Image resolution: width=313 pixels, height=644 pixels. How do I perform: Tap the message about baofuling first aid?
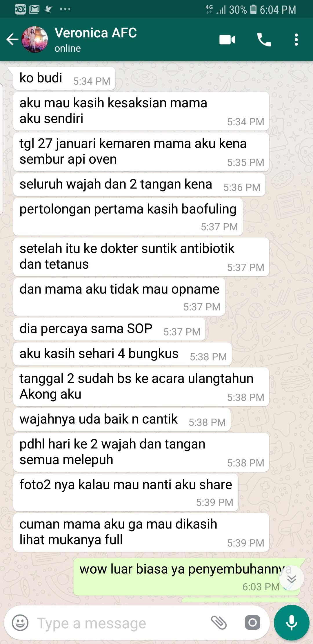[x=128, y=217]
